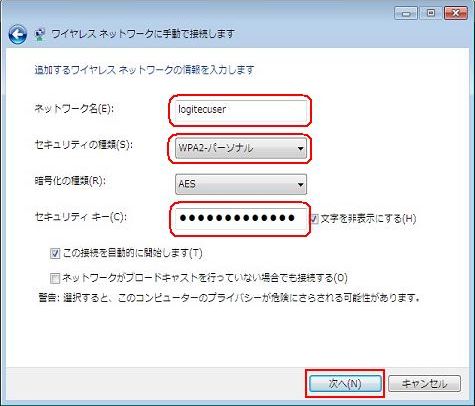Viewport: 475px width, 406px height.
Task: Click the 次へ(N) next button
Action: coord(345,384)
